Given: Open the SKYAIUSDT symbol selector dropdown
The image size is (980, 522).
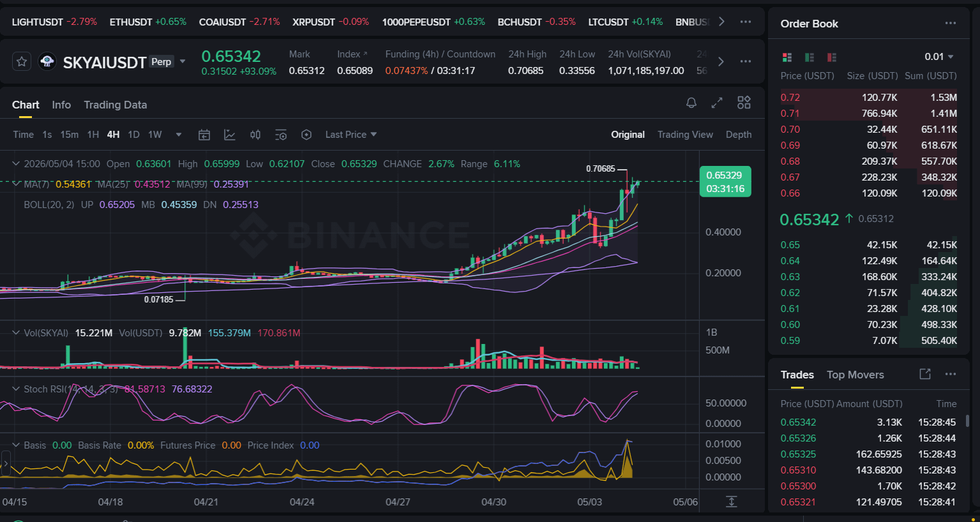Looking at the screenshot, I should 183,62.
